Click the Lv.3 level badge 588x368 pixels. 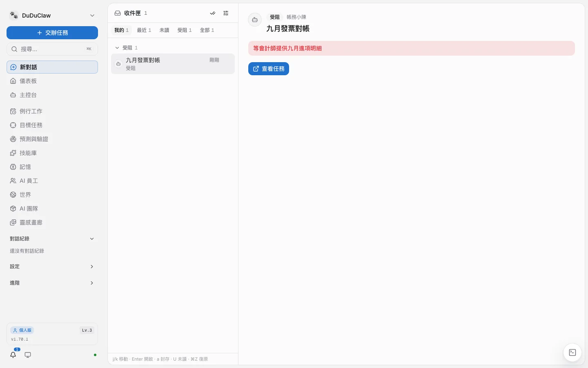pos(87,330)
